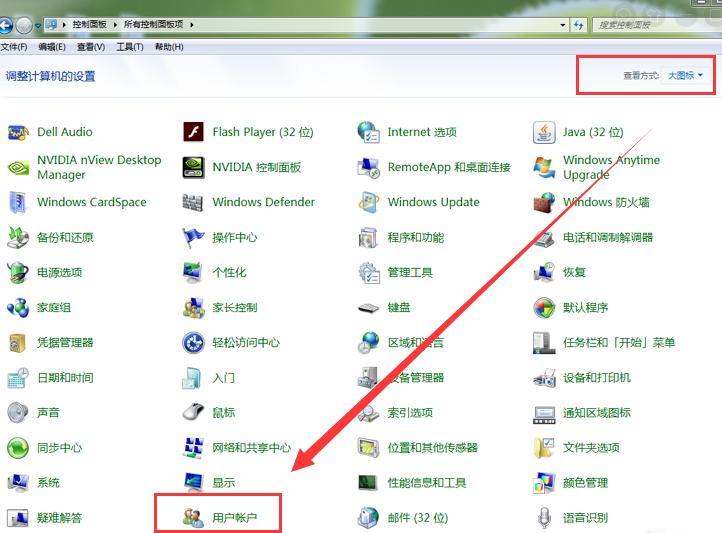This screenshot has height=533, width=722.
Task: Open Flash Player (32 位) icon
Action: (193, 133)
